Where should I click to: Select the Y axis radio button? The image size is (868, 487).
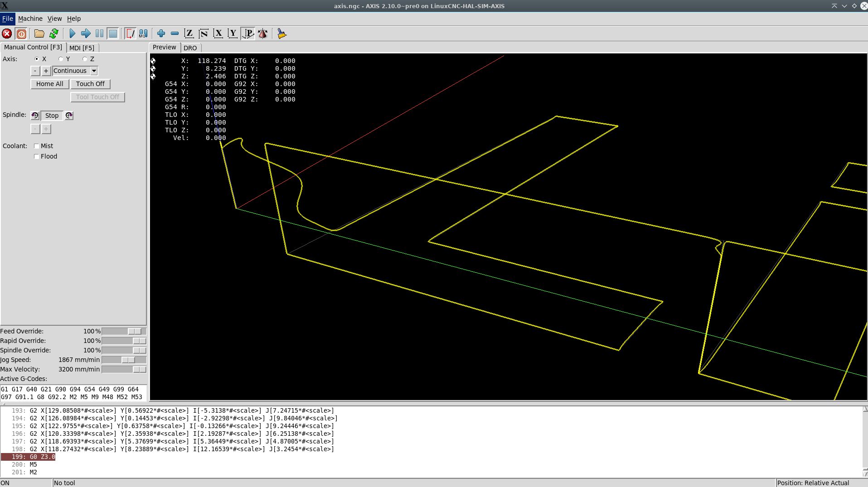click(61, 59)
